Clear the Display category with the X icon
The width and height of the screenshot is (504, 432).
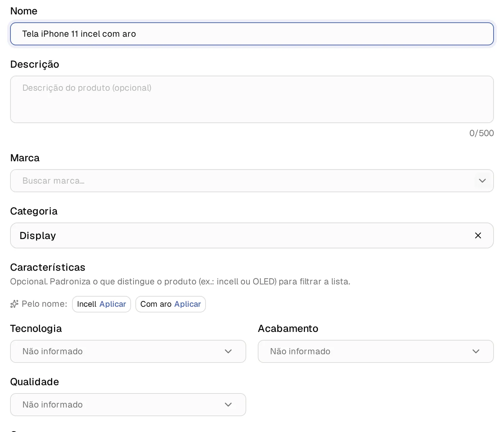click(x=478, y=235)
